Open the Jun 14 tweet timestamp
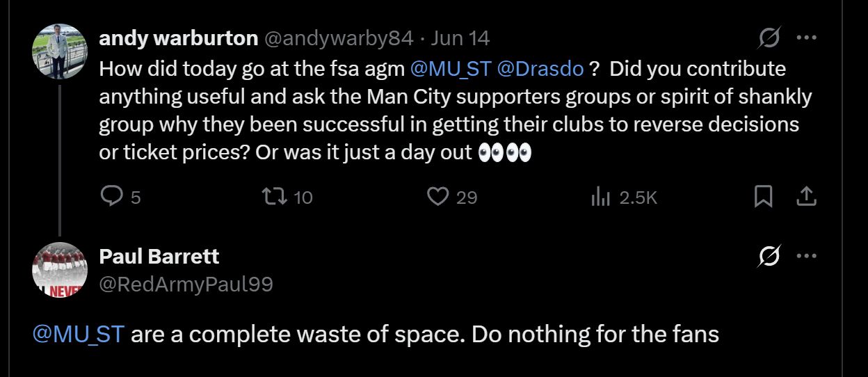This screenshot has height=377, width=868. tap(460, 38)
